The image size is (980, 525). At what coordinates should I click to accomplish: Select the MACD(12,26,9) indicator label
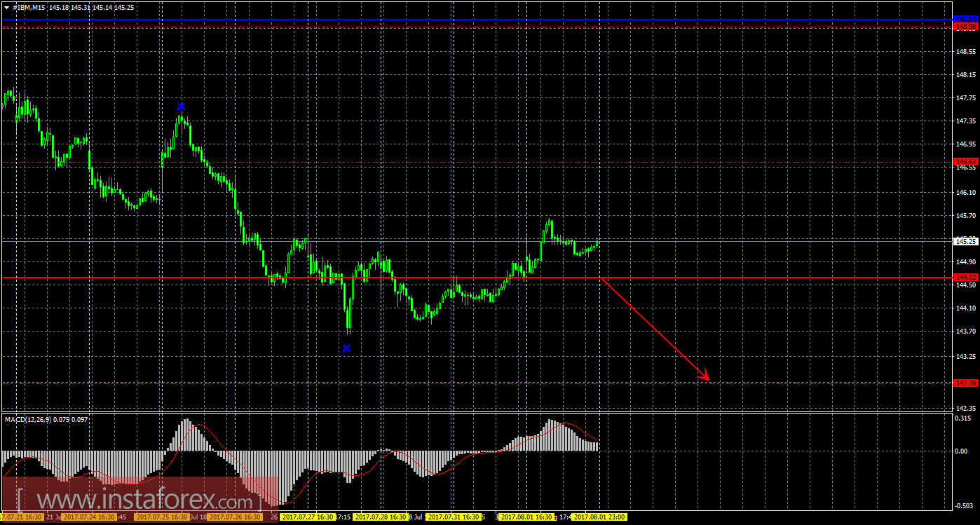[x=27, y=419]
